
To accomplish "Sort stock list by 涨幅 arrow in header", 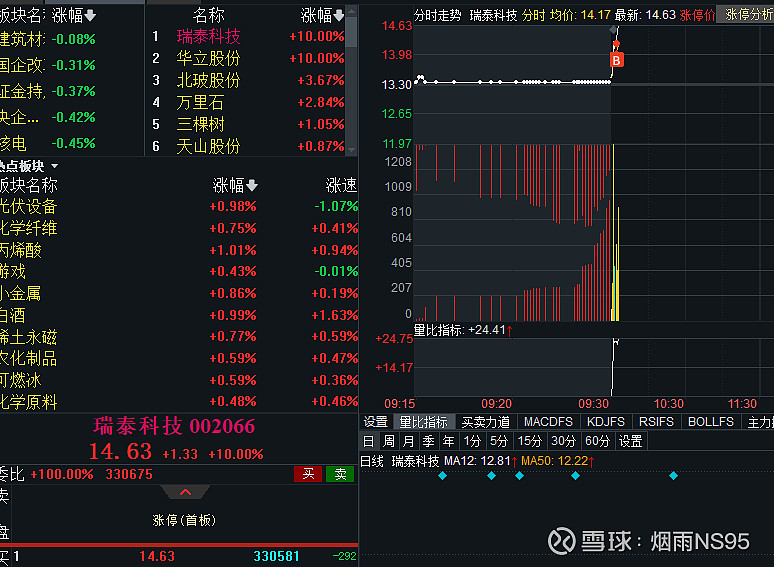I will click(x=339, y=16).
